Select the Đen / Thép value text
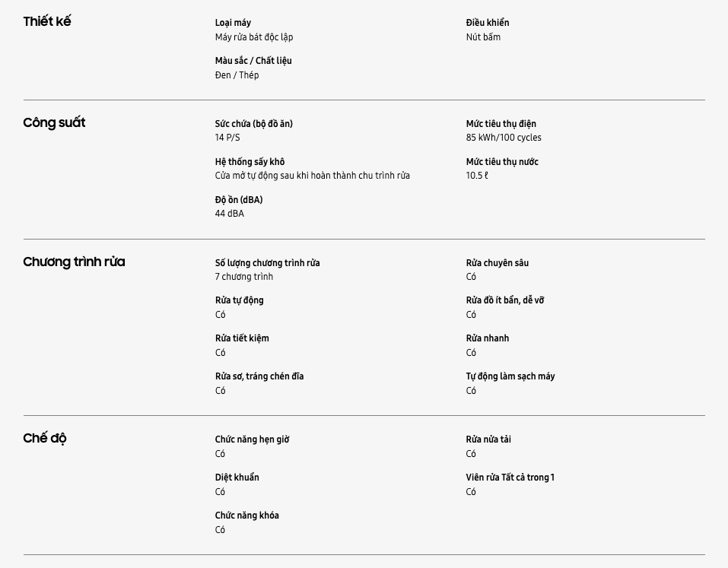 coord(237,75)
